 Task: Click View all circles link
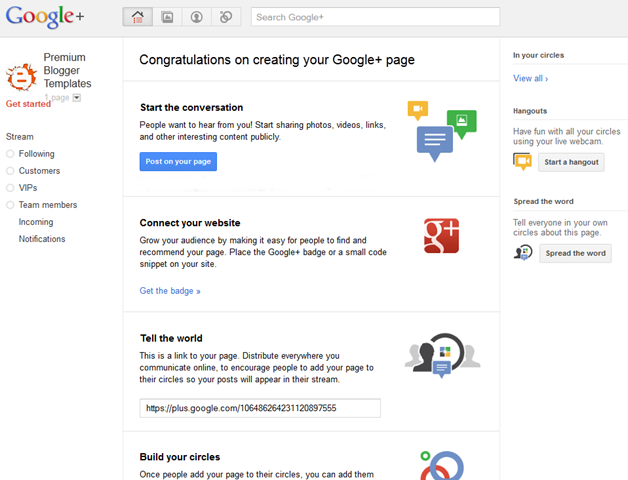(530, 79)
